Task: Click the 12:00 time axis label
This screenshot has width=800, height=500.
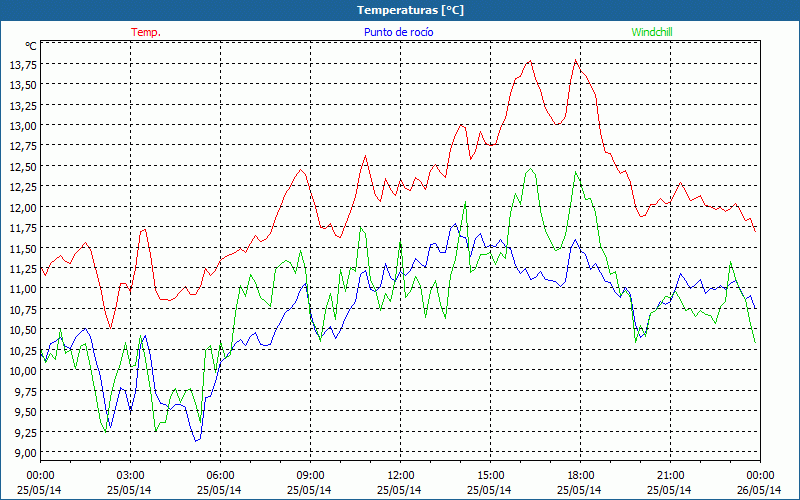Action: point(401,475)
